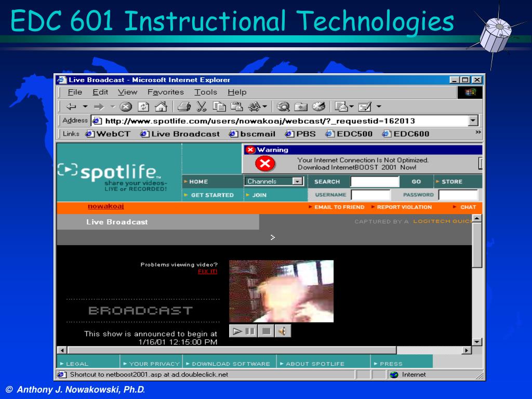Viewport: 532px width, 399px height.
Task: Play the webcast video
Action: click(237, 331)
